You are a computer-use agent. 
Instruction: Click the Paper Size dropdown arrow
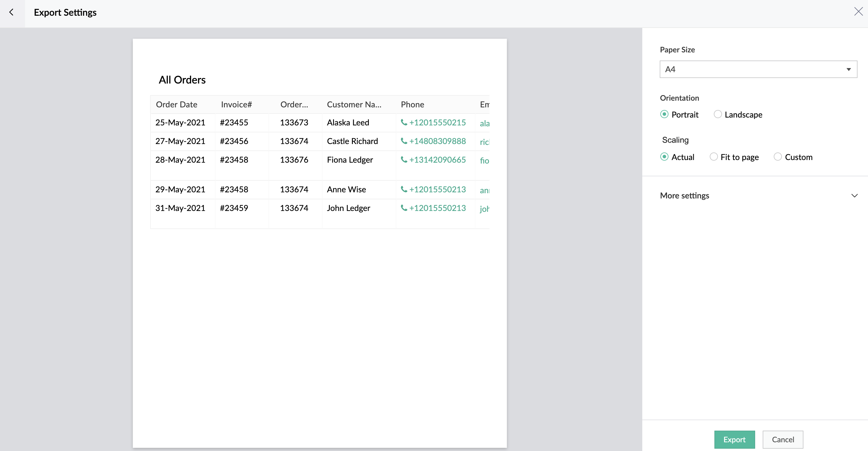pos(848,70)
